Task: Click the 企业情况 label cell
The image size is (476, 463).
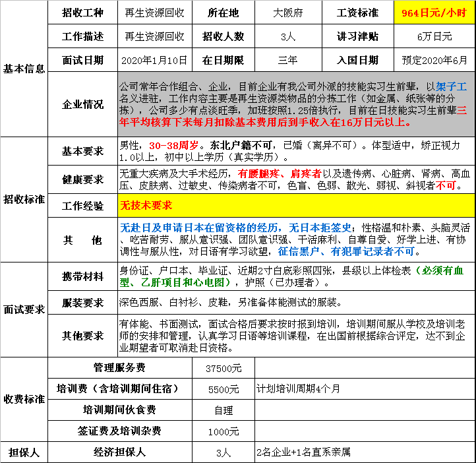Action: pyautogui.click(x=82, y=104)
